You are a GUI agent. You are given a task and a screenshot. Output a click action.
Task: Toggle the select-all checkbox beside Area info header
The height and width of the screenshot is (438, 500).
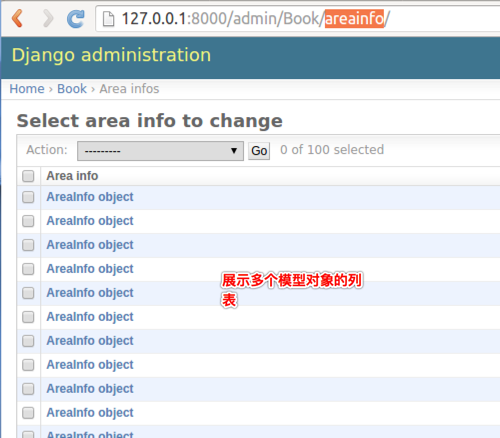coord(28,176)
